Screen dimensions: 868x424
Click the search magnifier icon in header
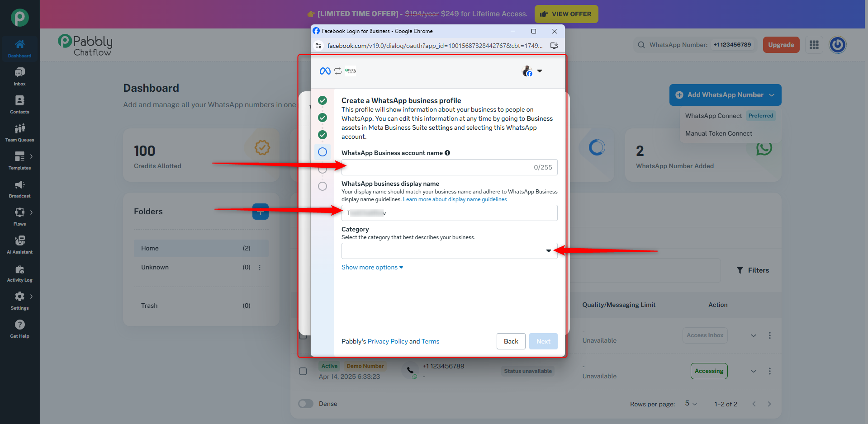pos(641,45)
